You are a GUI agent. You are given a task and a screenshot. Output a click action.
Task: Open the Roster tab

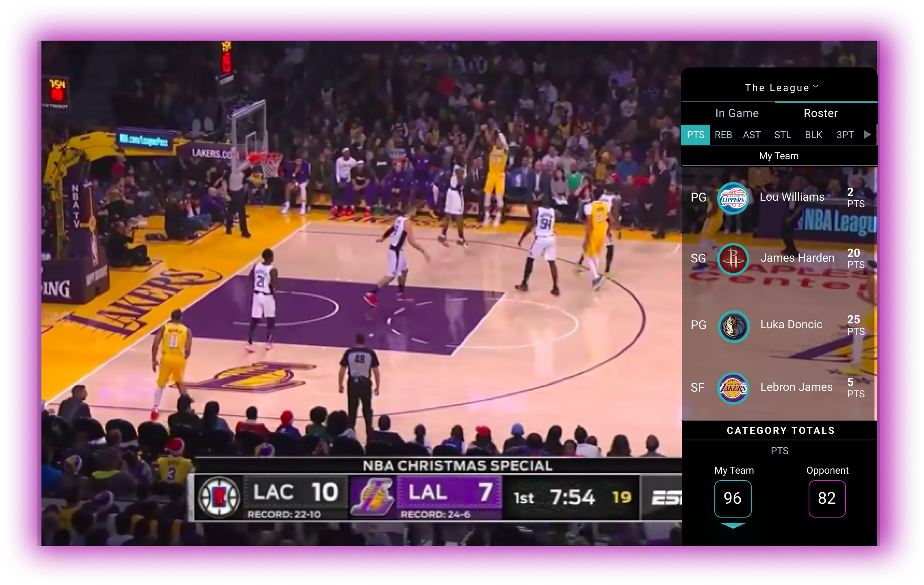pyautogui.click(x=820, y=113)
